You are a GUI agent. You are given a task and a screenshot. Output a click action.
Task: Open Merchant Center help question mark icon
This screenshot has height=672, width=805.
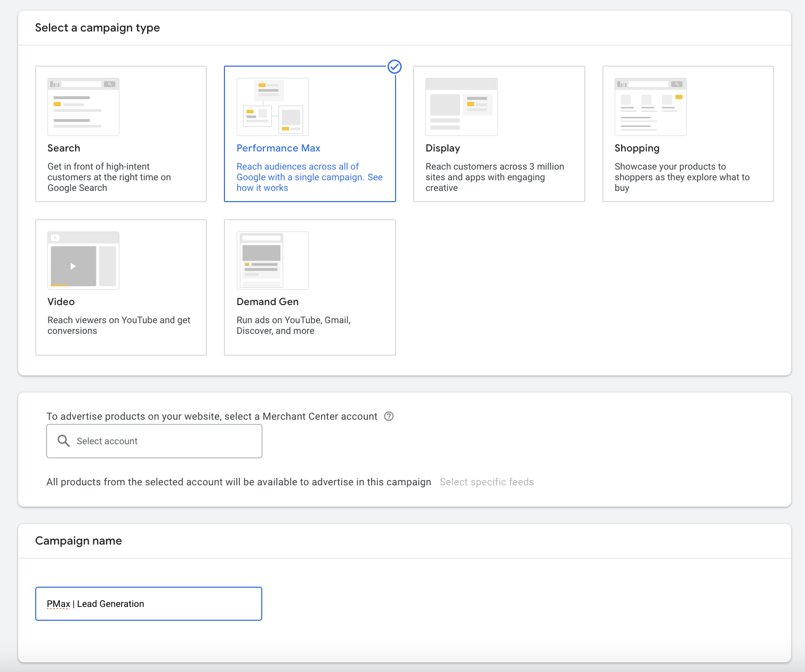(x=389, y=417)
